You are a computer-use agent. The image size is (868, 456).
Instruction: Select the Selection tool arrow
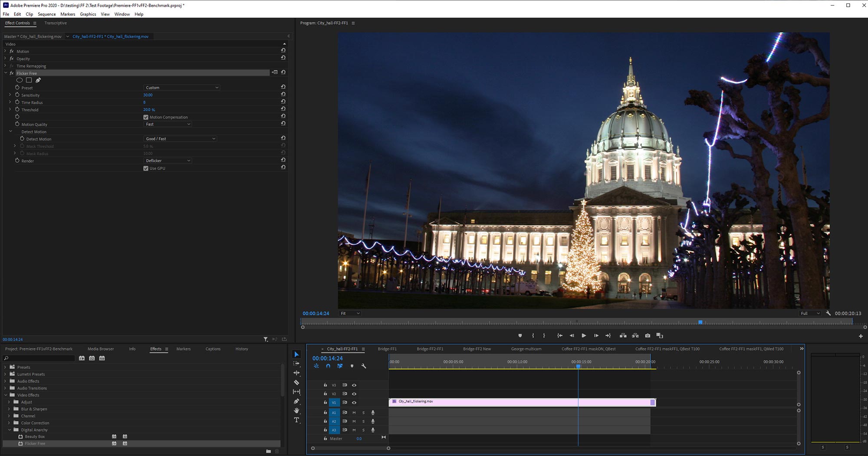point(296,354)
